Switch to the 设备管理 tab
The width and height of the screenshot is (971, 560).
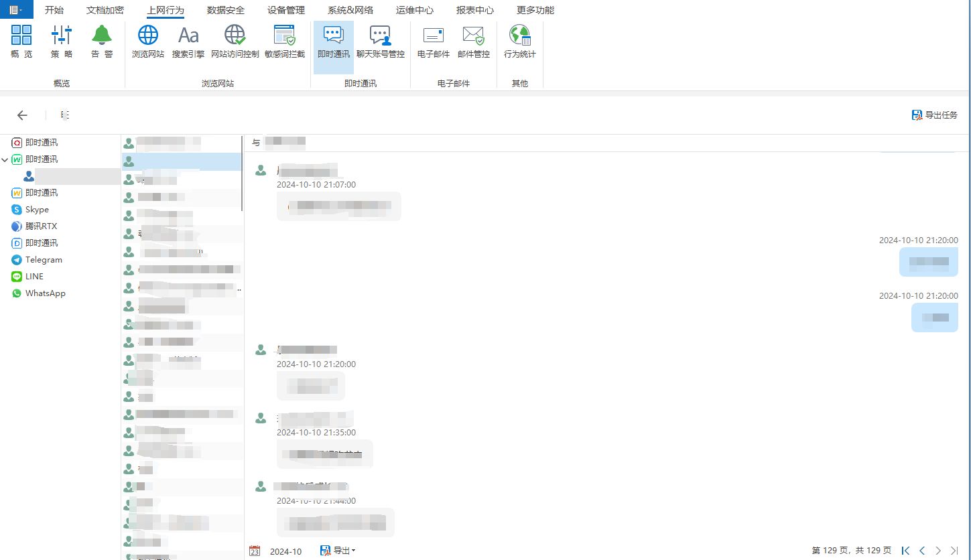coord(286,10)
